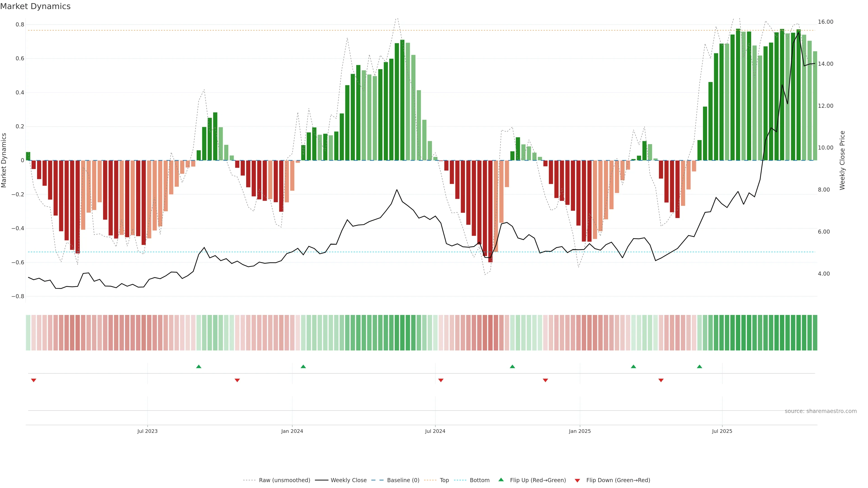Click the Weekly Close Price axis title

(x=842, y=160)
